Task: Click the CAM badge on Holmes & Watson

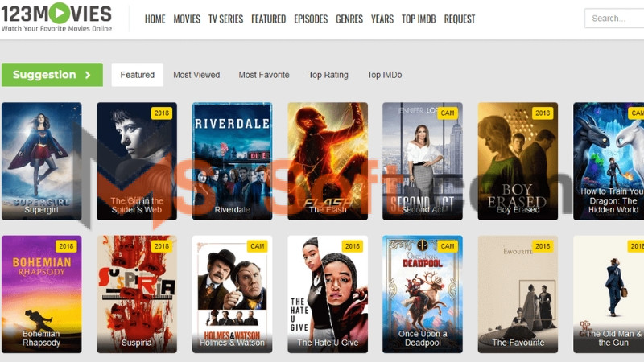Action: point(257,246)
